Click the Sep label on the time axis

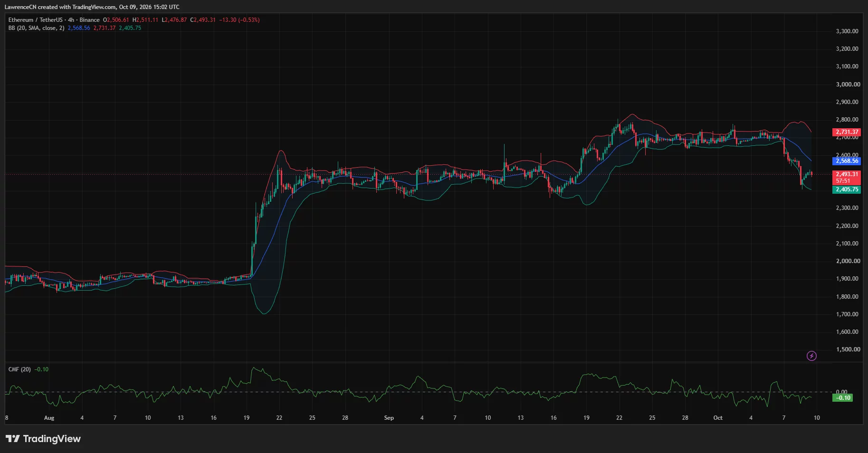(x=389, y=418)
